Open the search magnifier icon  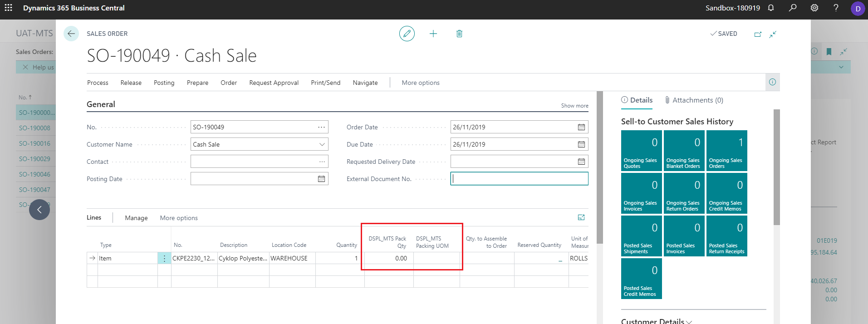tap(793, 8)
